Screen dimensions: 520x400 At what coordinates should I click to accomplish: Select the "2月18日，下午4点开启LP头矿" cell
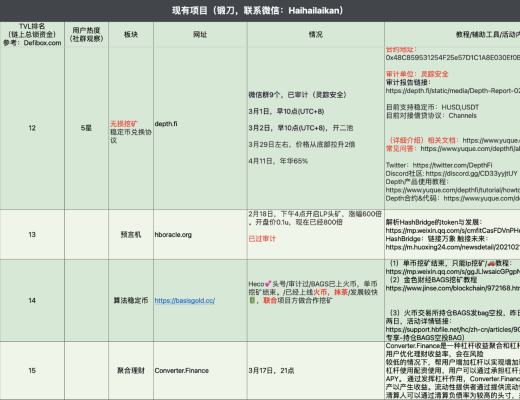pos(316,235)
